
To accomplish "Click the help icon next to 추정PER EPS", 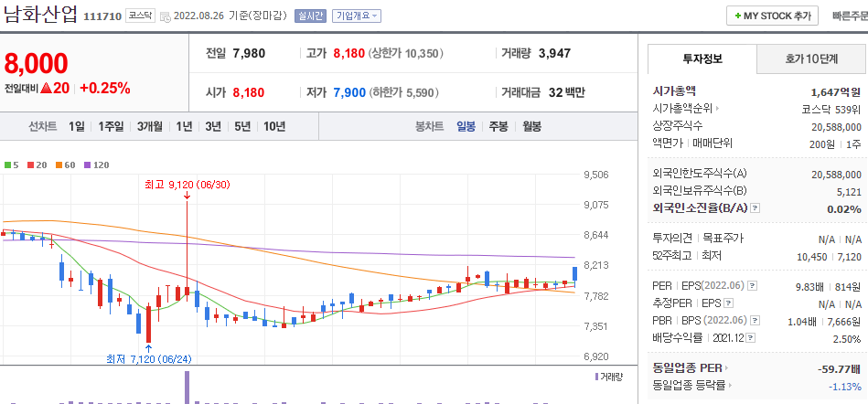I will click(x=729, y=303).
